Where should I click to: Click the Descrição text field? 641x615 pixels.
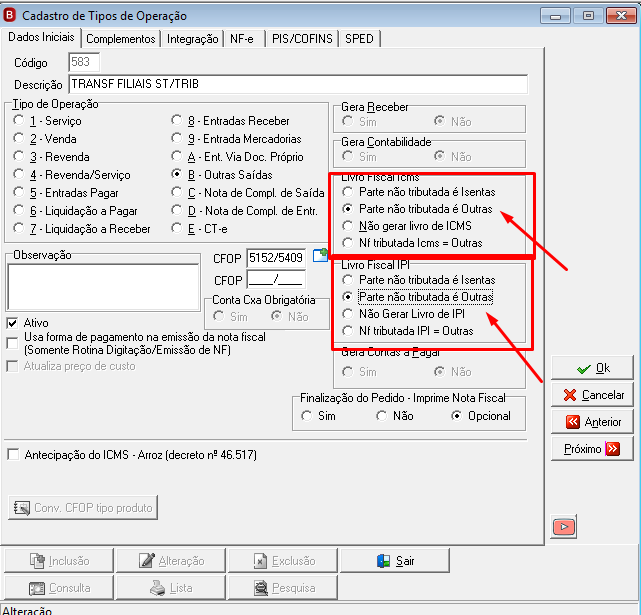[298, 84]
